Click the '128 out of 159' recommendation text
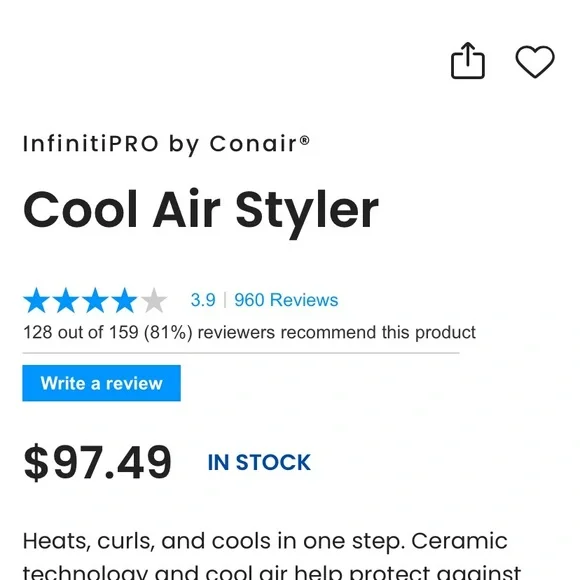580x580 pixels. (81, 332)
